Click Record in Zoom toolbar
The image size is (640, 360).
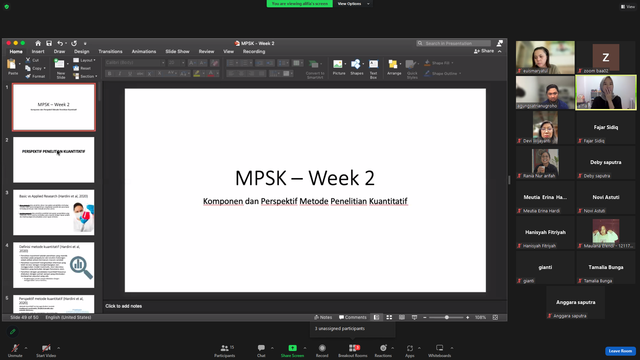(x=322, y=351)
